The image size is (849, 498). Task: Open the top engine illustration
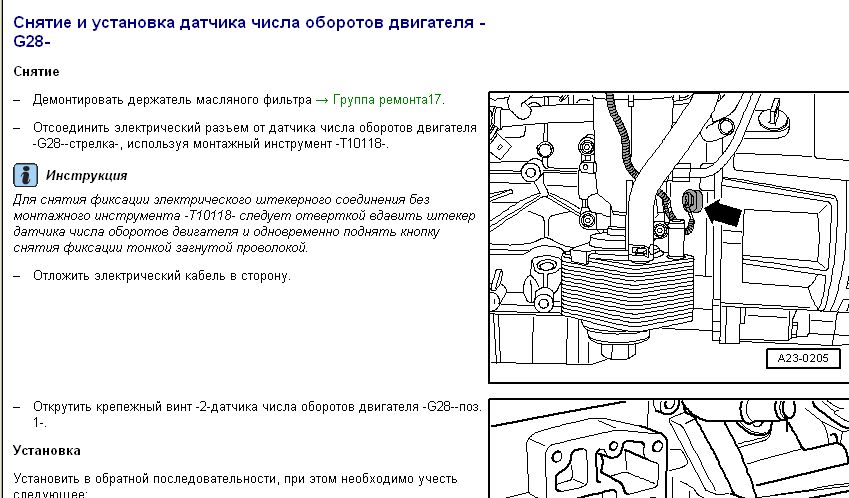coord(668,237)
